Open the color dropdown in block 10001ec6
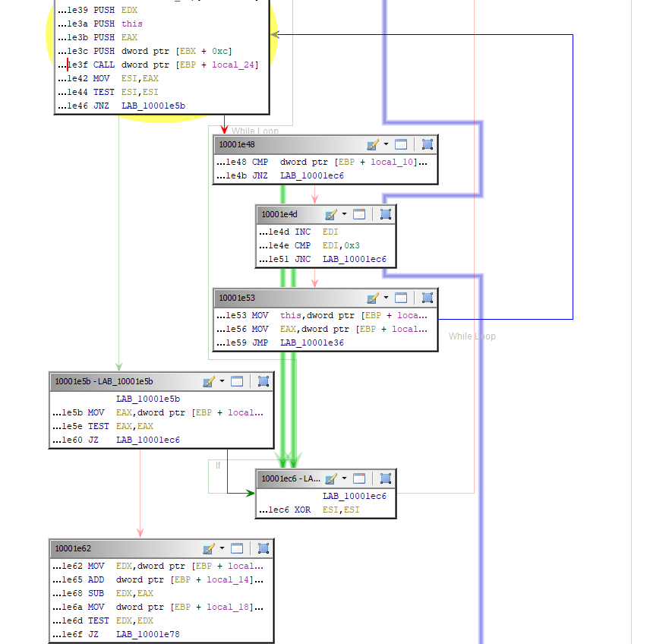Image resolution: width=669 pixels, height=644 pixels. click(x=343, y=478)
